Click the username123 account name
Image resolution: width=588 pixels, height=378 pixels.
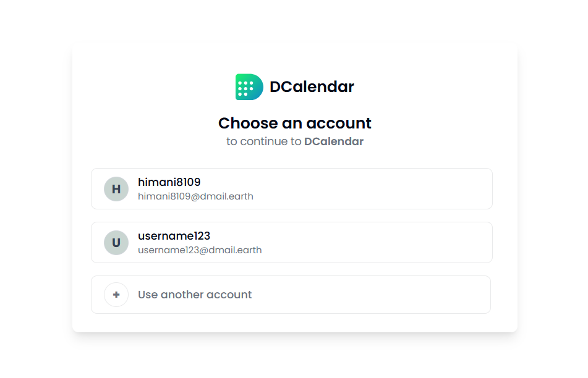pyautogui.click(x=174, y=236)
